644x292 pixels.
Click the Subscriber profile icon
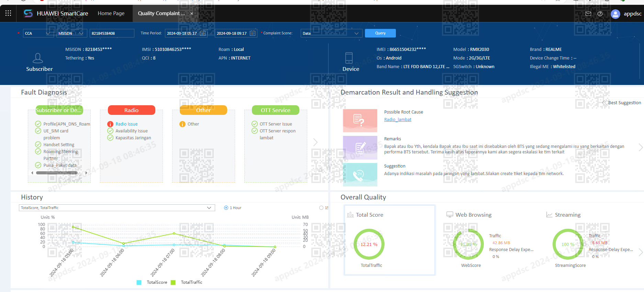tap(38, 58)
